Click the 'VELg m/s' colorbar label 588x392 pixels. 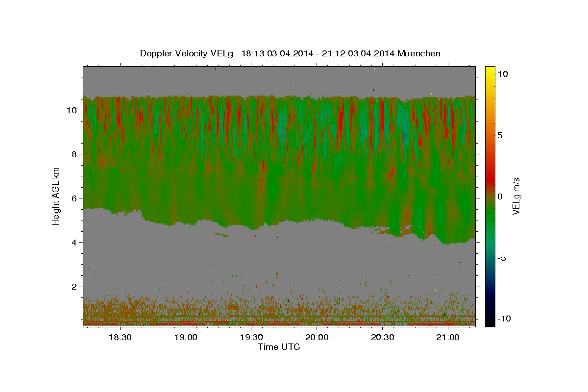coord(516,196)
